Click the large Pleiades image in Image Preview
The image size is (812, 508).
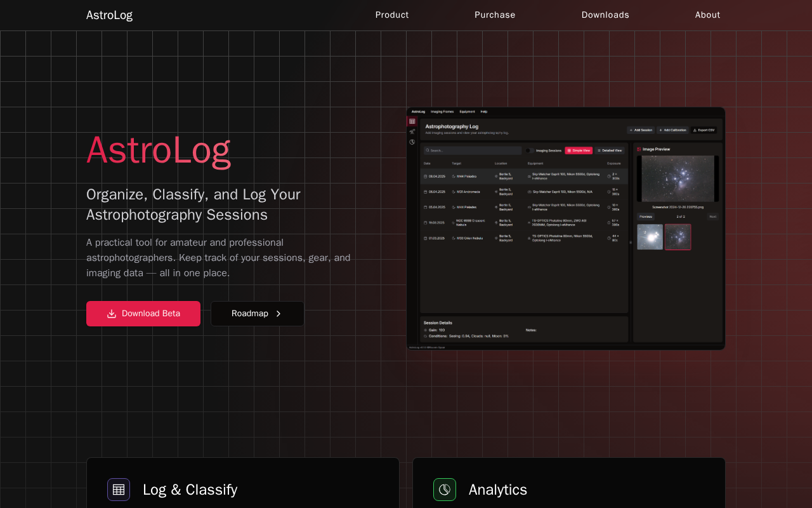point(678,179)
